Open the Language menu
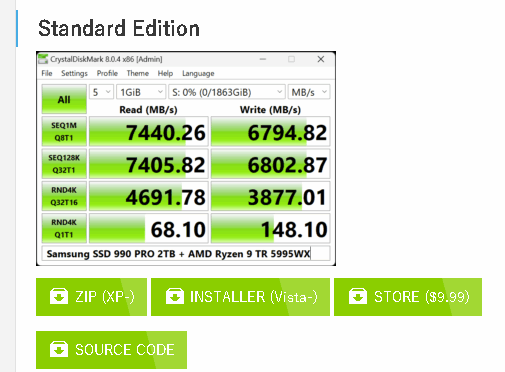Image resolution: width=505 pixels, height=372 pixels. 198,73
